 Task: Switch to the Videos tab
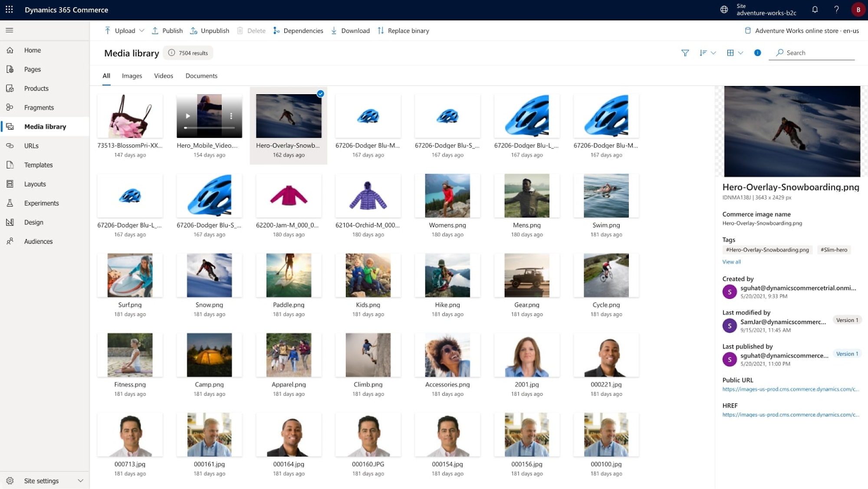coord(163,76)
